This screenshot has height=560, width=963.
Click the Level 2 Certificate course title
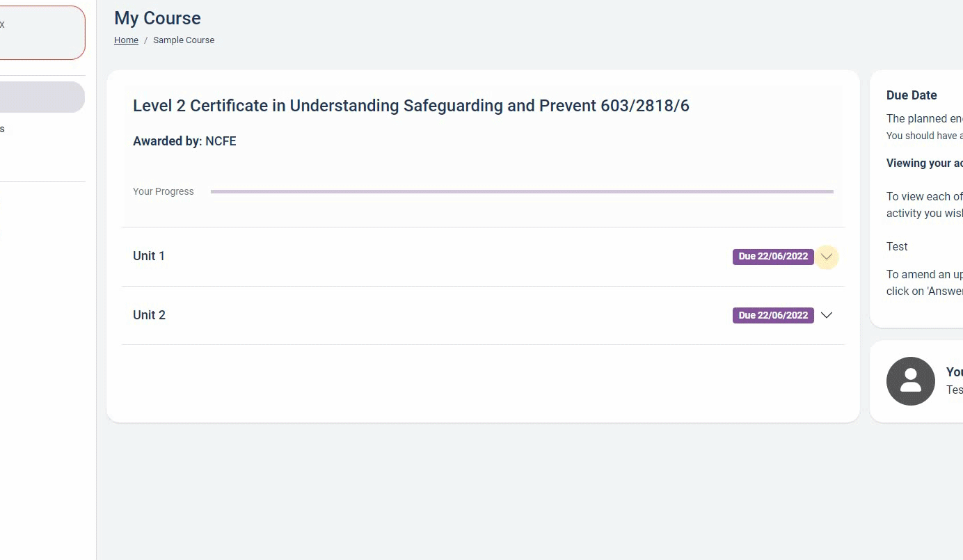pyautogui.click(x=411, y=106)
